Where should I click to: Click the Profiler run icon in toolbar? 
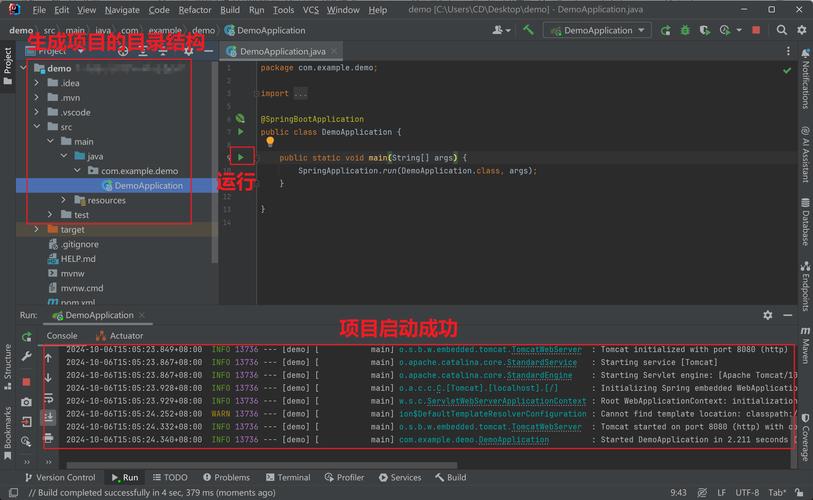point(725,31)
